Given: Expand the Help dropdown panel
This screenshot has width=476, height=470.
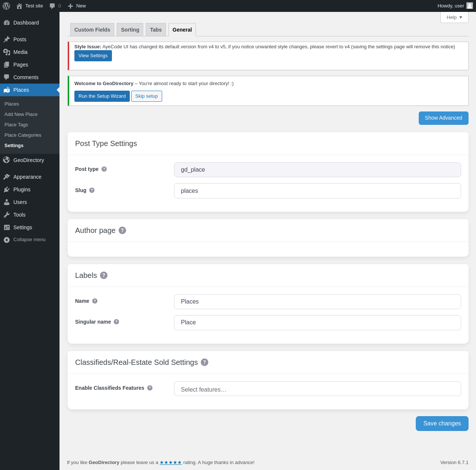Looking at the screenshot, I should 454,17.
